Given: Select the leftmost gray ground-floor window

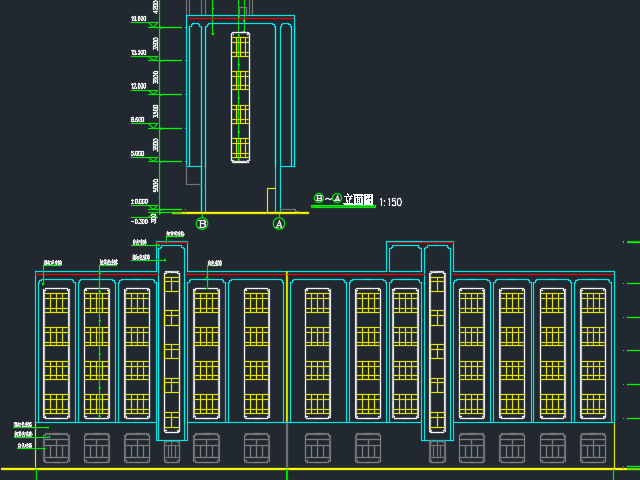Looking at the screenshot, I should pyautogui.click(x=57, y=448).
